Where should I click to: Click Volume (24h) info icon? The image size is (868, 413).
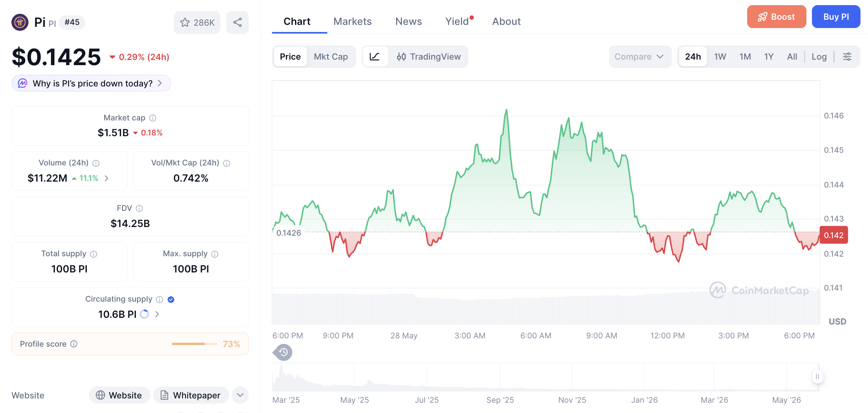click(96, 163)
